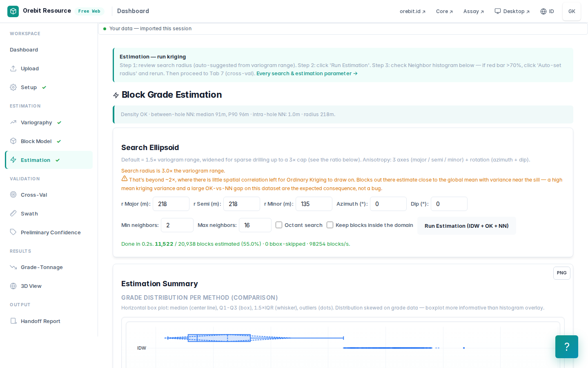Click the Preliminary Confidence tag icon

coord(13,232)
